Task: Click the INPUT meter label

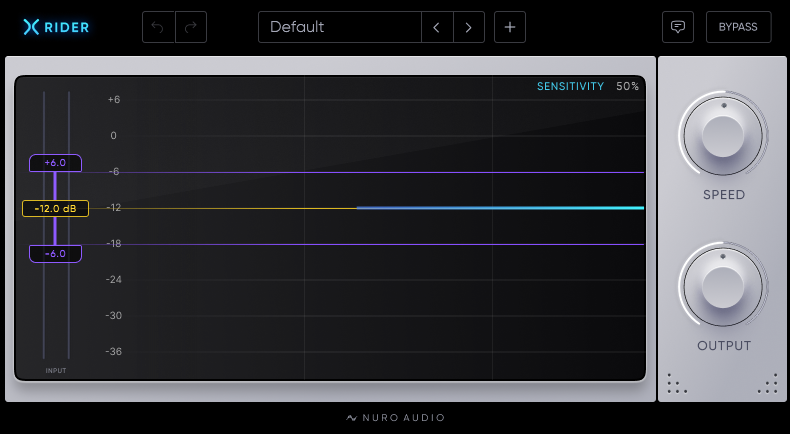Action: (x=56, y=370)
